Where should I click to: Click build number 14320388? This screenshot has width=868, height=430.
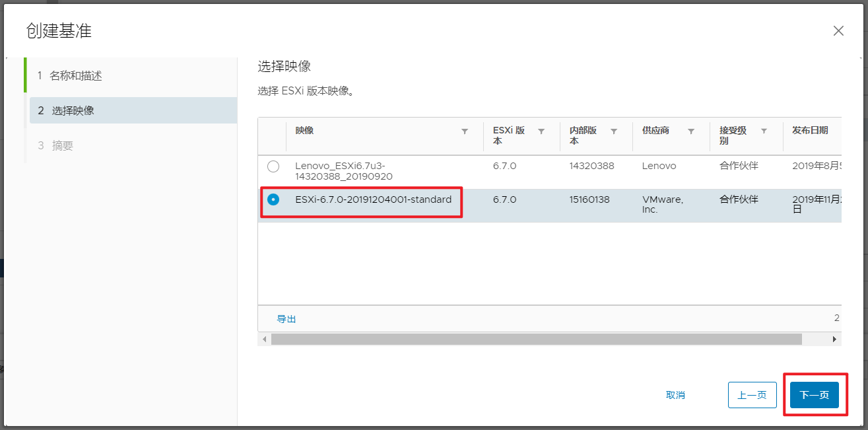[591, 166]
